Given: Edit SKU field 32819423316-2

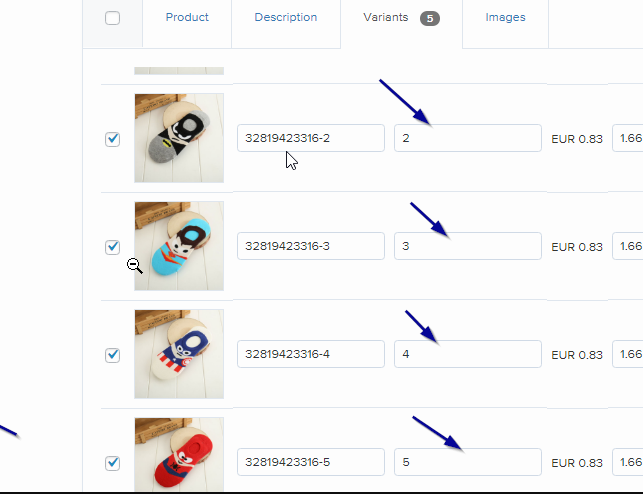Looking at the screenshot, I should pos(311,138).
